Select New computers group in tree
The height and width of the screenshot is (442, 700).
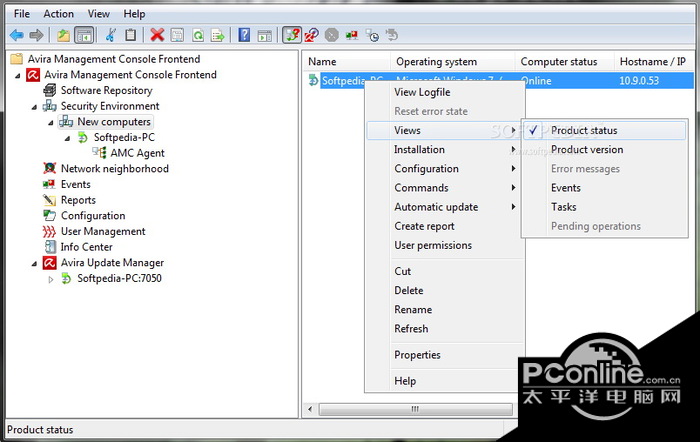point(114,121)
